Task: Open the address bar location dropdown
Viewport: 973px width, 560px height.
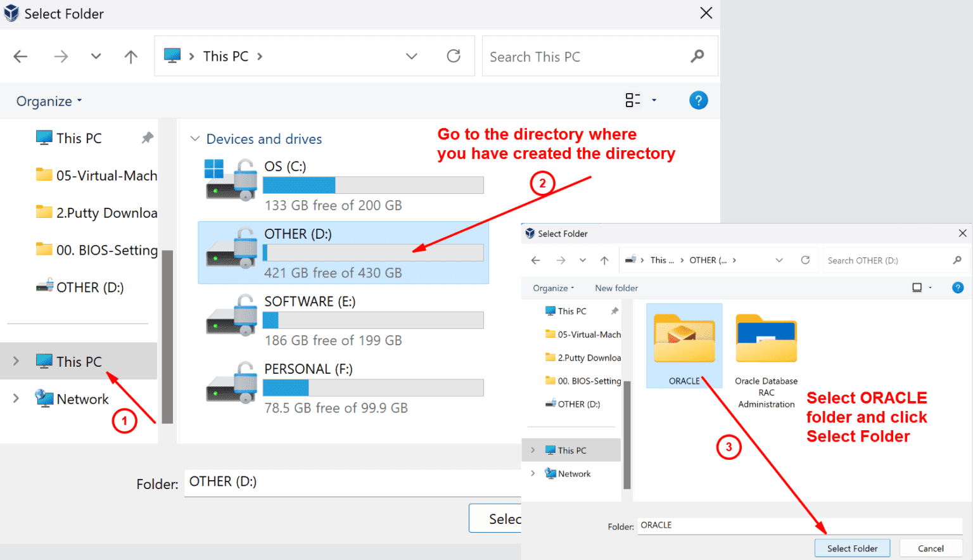Action: [411, 56]
